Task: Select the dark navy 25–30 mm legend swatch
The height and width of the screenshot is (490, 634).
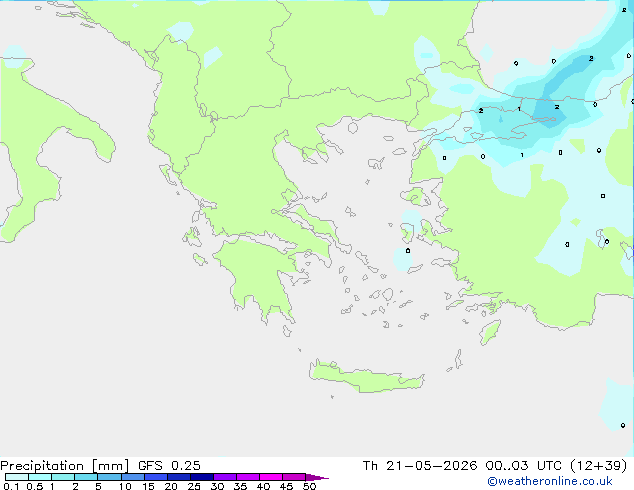Action: click(202, 477)
